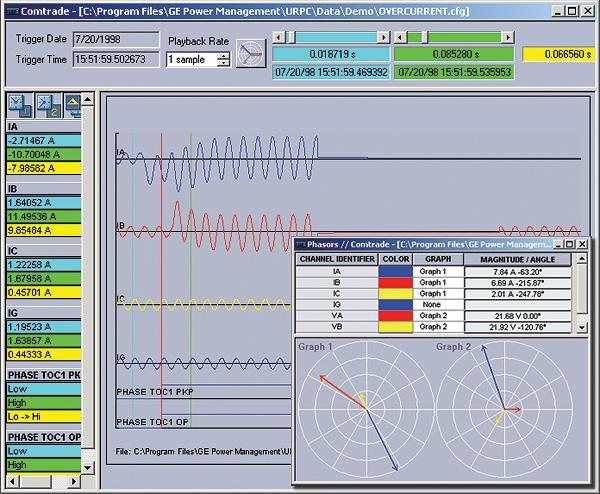This screenshot has width=600, height=494.
Task: Open the Graph cell for channel IG
Action: coord(432,305)
